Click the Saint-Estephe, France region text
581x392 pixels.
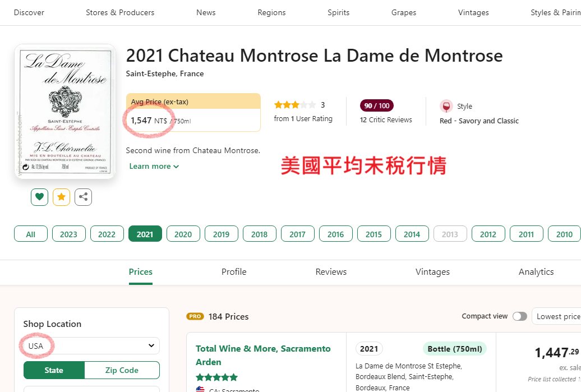coord(165,73)
